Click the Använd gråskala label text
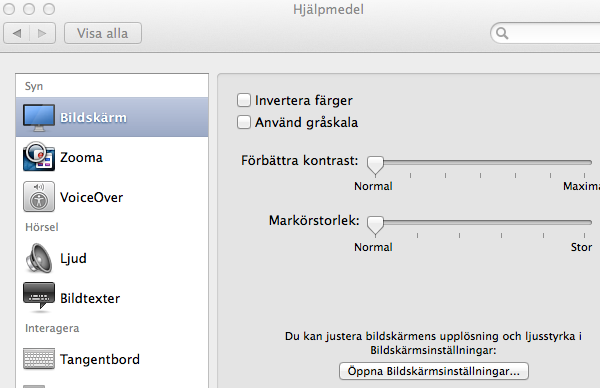Screen dimensions: 600x388 (x=306, y=122)
